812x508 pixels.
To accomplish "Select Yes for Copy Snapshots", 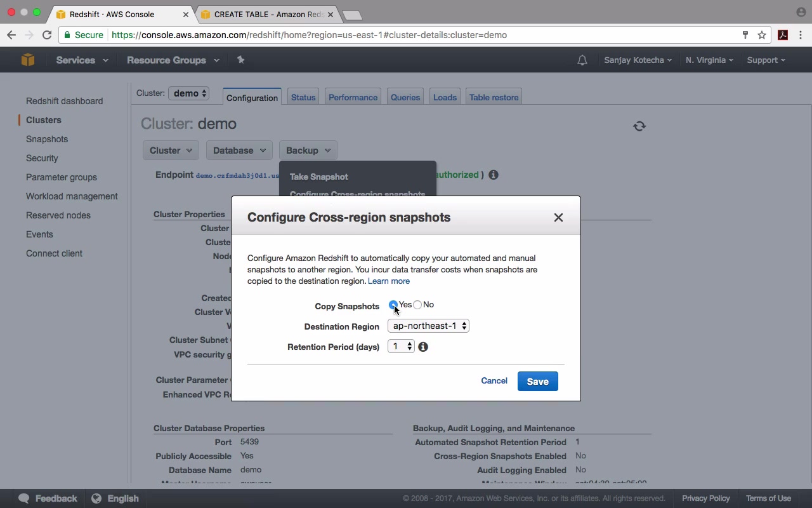I will 393,305.
